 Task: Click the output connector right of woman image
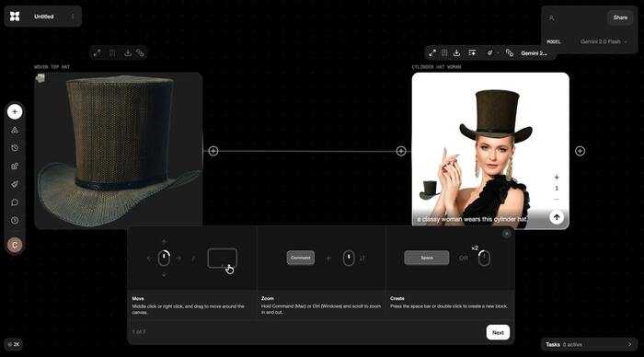(x=580, y=151)
